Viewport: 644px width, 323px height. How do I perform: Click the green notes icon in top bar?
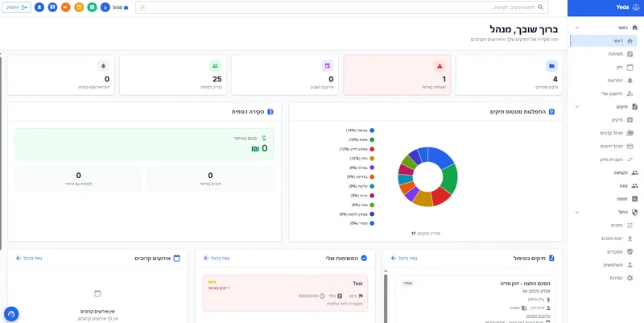click(x=92, y=7)
